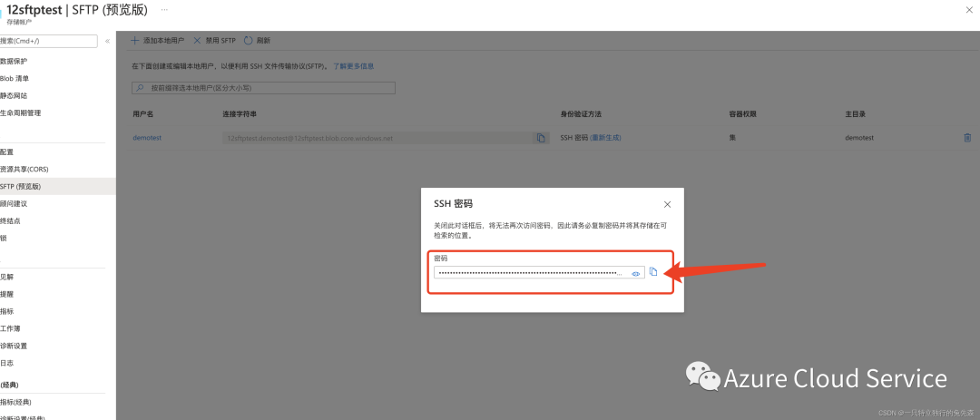Open the more options ellipsis by the title
The image size is (980, 420).
point(164,10)
